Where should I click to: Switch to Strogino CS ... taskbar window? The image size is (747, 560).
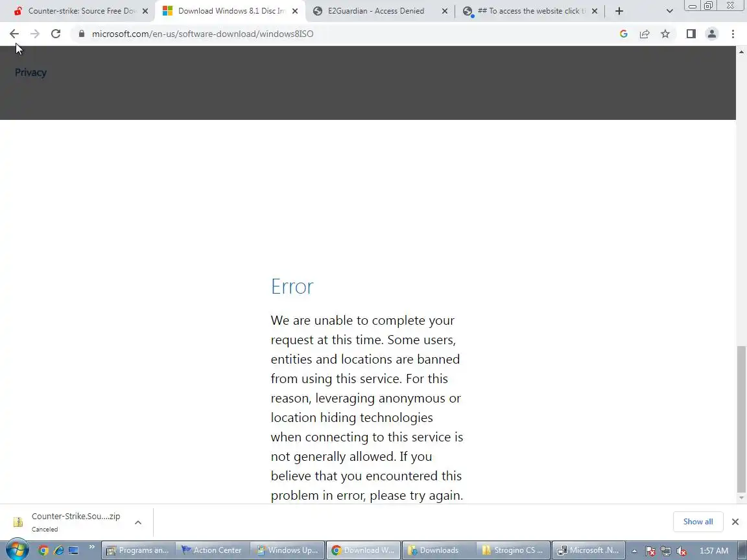point(514,550)
